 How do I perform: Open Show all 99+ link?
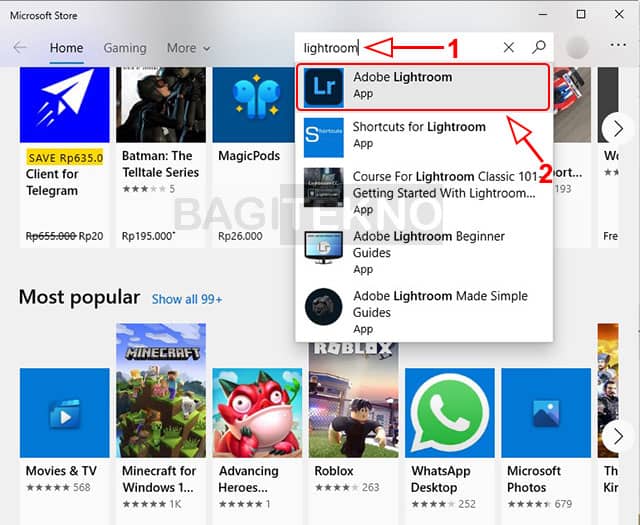[x=187, y=299]
